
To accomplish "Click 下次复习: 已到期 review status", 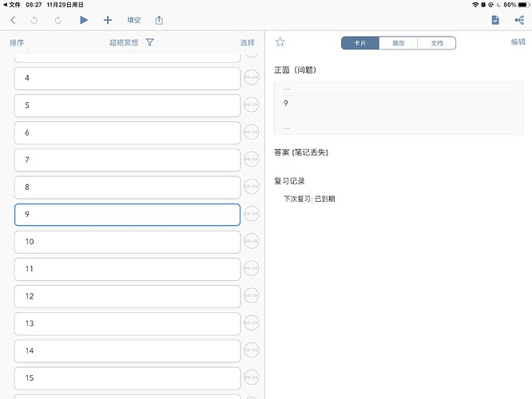I will [x=309, y=199].
